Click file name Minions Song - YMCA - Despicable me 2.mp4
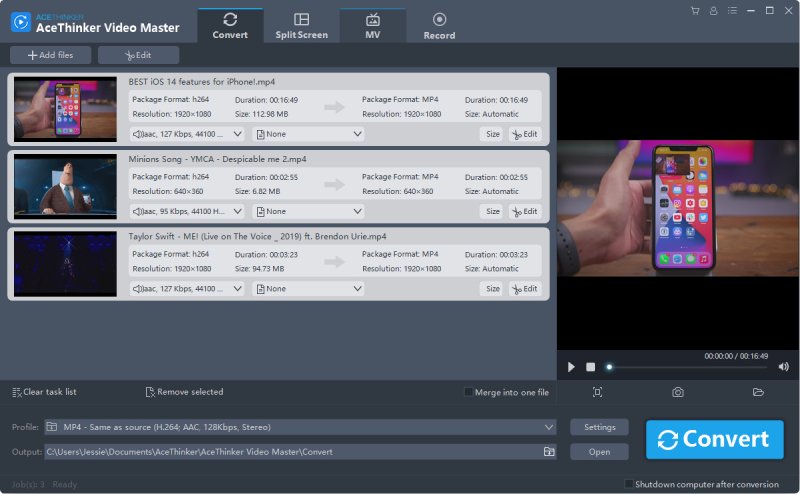Screen dimensions: 800x494 (217, 159)
